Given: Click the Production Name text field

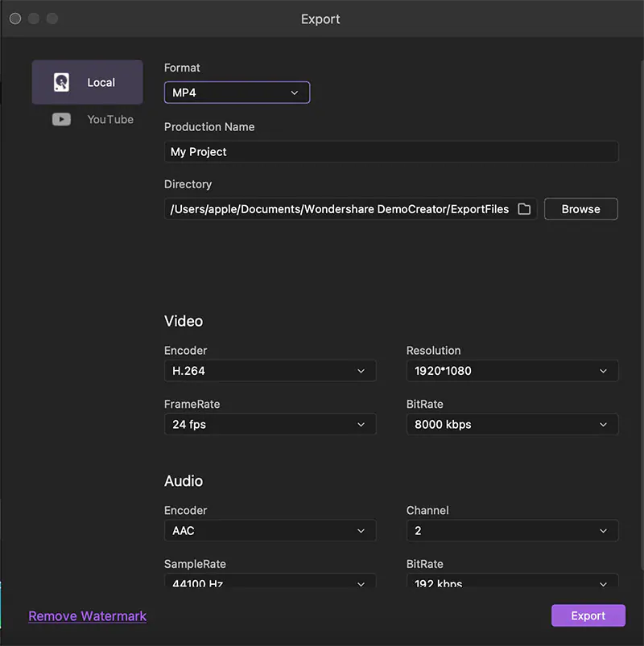Looking at the screenshot, I should 390,152.
